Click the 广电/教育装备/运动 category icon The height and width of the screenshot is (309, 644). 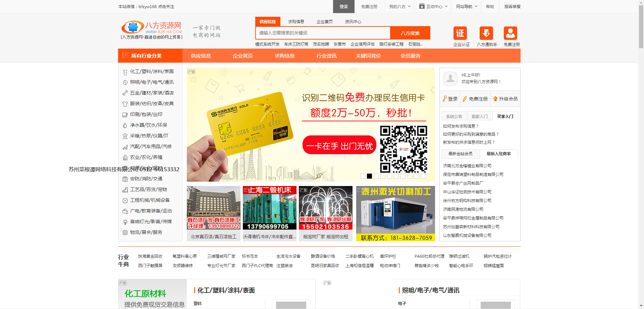tap(125, 211)
